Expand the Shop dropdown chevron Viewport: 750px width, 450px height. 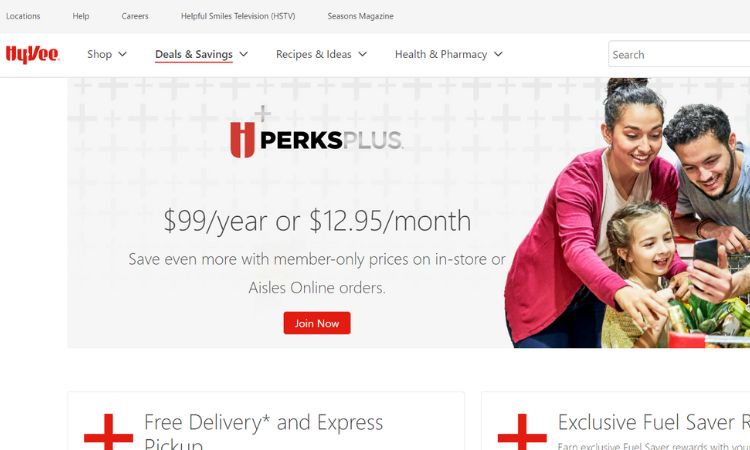pos(122,55)
